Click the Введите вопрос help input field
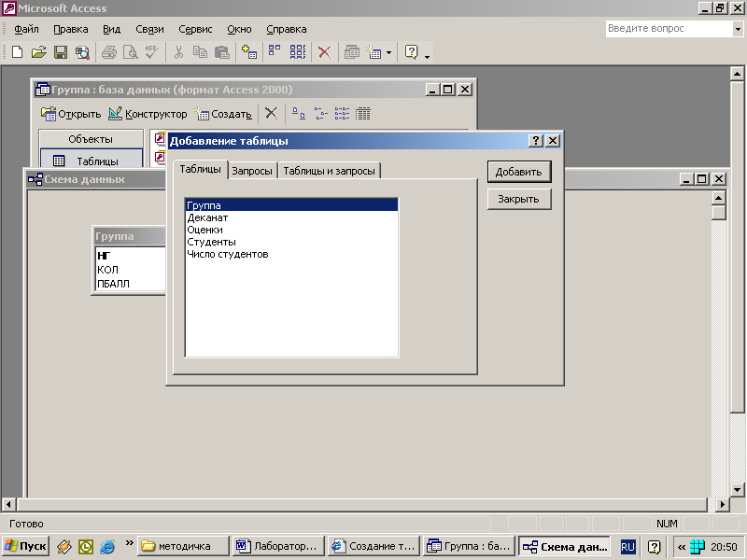Viewport: 747px width, 560px height. [x=669, y=29]
